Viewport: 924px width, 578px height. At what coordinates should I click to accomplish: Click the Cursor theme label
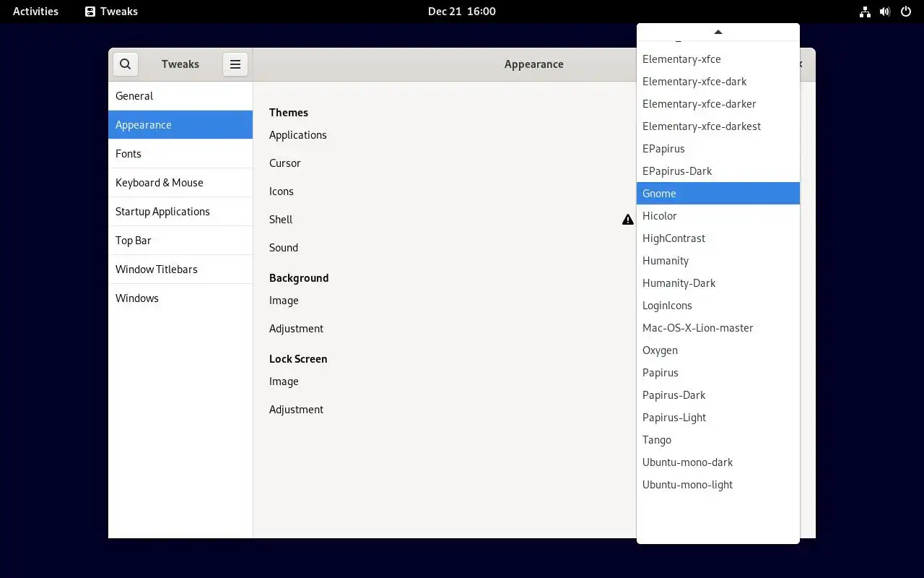pos(284,163)
